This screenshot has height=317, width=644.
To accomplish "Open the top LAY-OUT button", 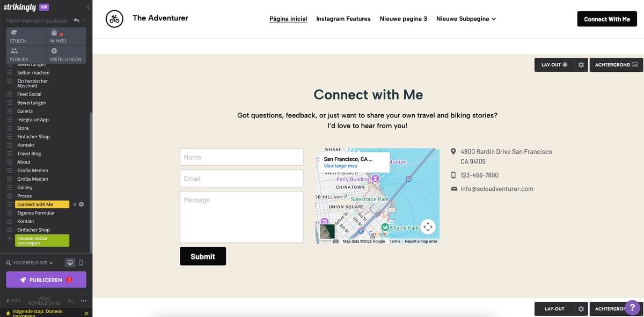I will pyautogui.click(x=554, y=65).
